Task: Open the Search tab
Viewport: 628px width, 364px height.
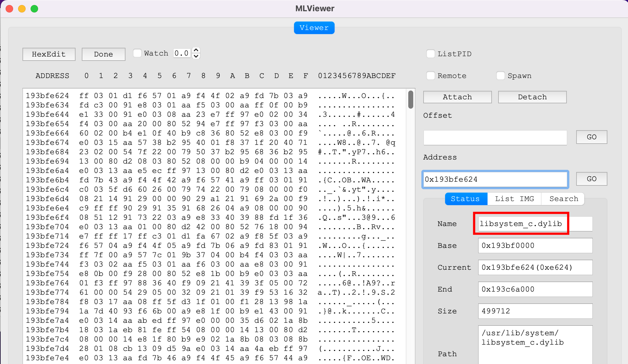Action: [563, 199]
